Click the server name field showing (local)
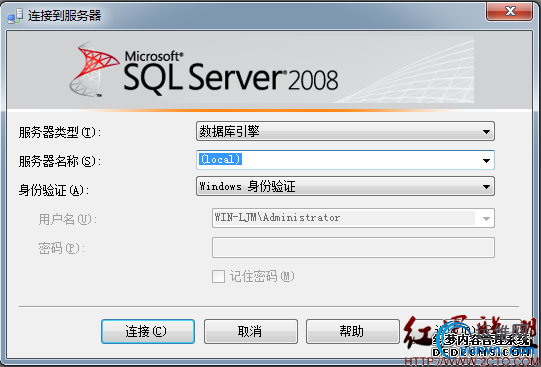The height and width of the screenshot is (367, 541). click(x=345, y=160)
